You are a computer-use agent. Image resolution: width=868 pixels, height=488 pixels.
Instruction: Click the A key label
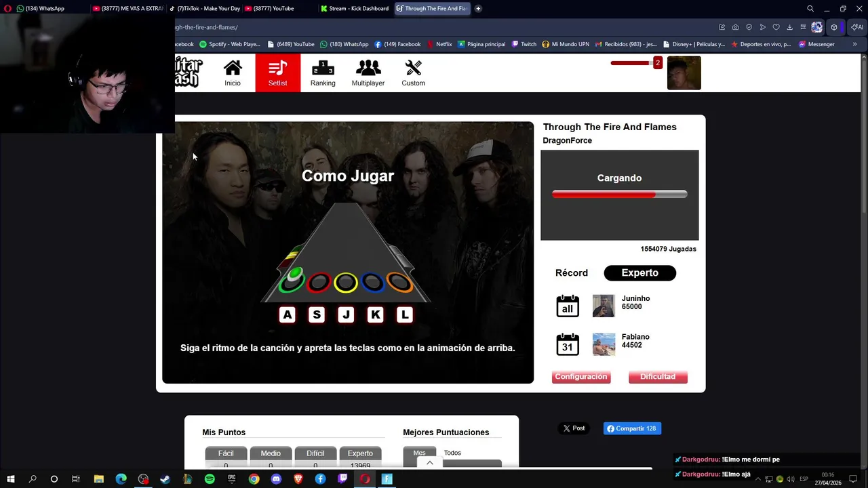pyautogui.click(x=288, y=314)
